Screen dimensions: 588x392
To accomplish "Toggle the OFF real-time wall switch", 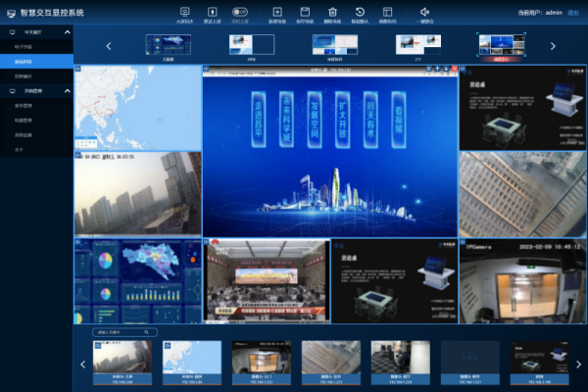I will 238,13.
